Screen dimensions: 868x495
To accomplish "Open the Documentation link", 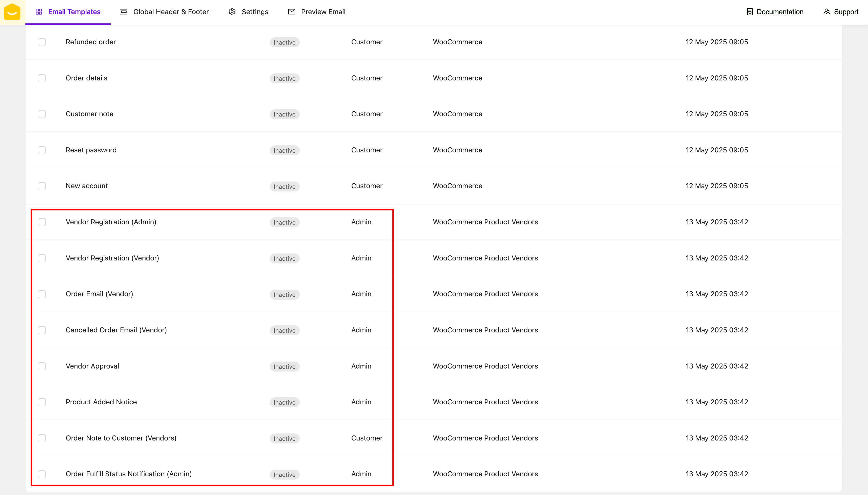I will [780, 12].
